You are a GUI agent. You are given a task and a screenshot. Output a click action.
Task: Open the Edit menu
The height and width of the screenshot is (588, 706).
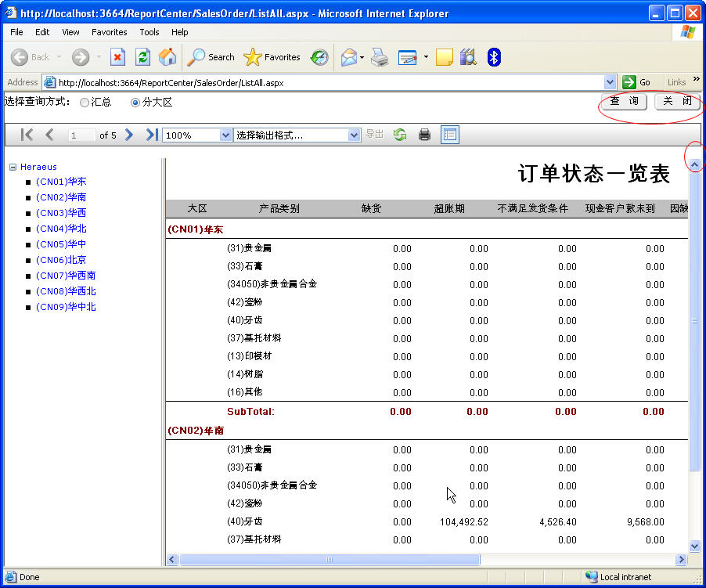(42, 32)
